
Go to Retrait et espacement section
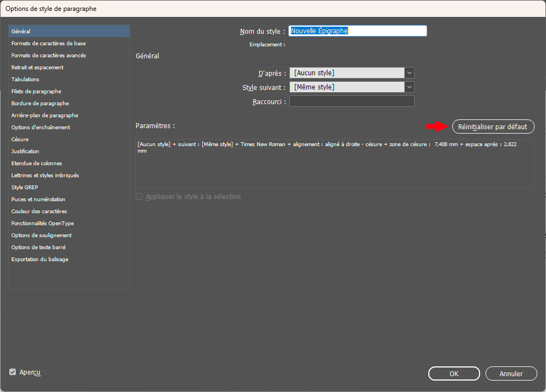[38, 67]
